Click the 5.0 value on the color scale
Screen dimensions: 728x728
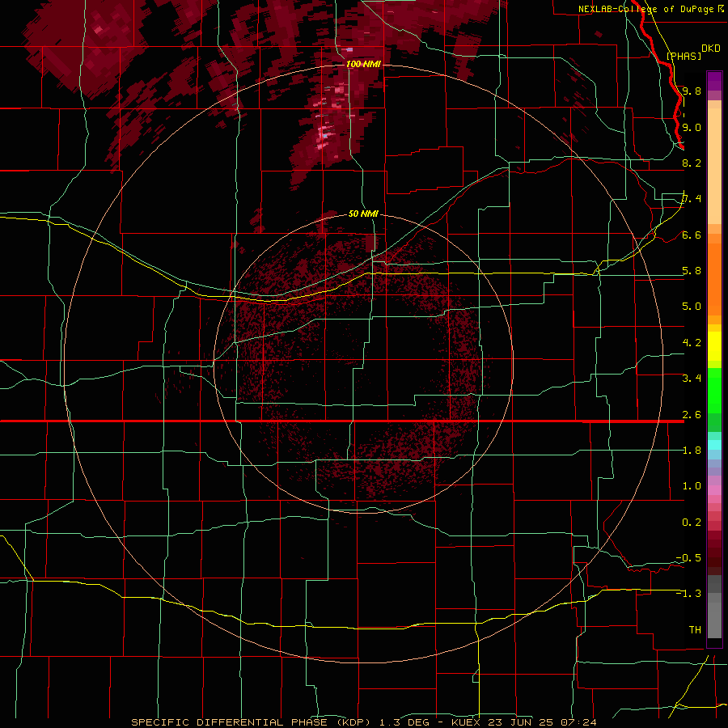coord(692,307)
